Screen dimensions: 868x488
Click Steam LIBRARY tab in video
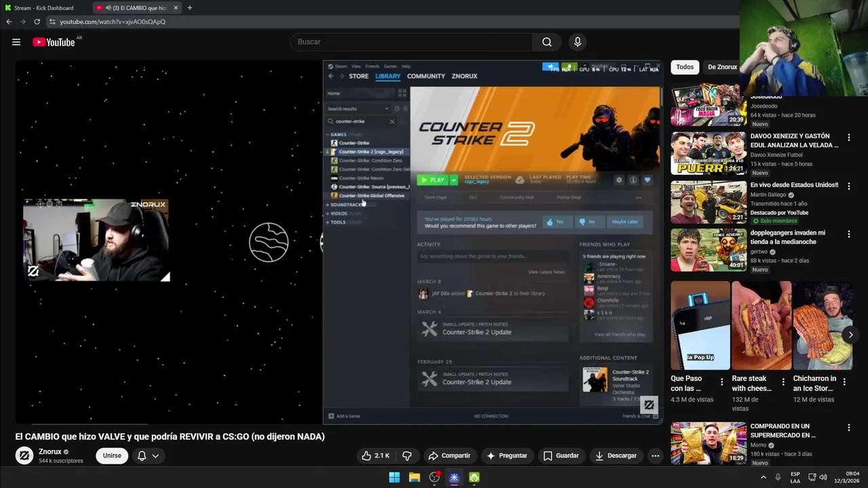click(x=388, y=76)
